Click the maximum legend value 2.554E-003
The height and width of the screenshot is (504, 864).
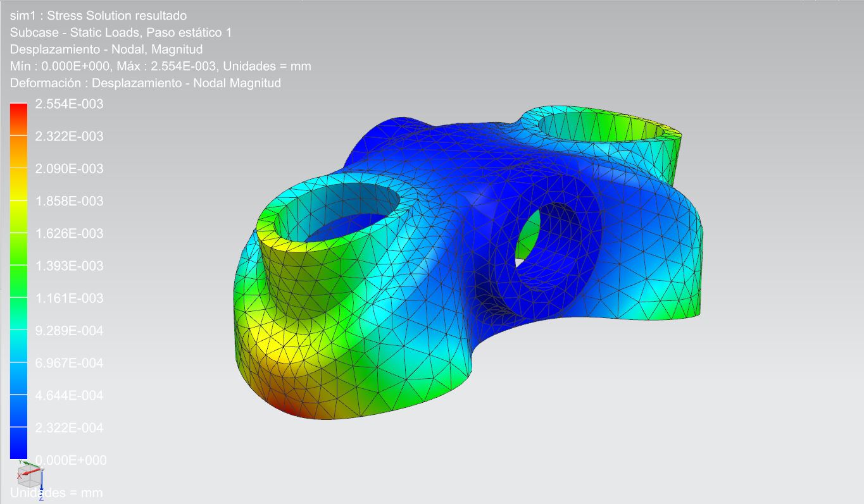pyautogui.click(x=69, y=104)
